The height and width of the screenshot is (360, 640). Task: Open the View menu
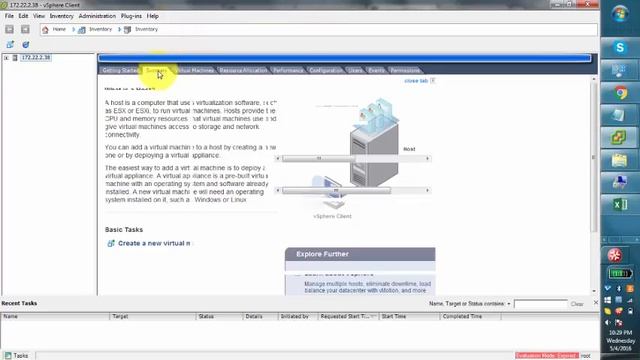pos(39,16)
